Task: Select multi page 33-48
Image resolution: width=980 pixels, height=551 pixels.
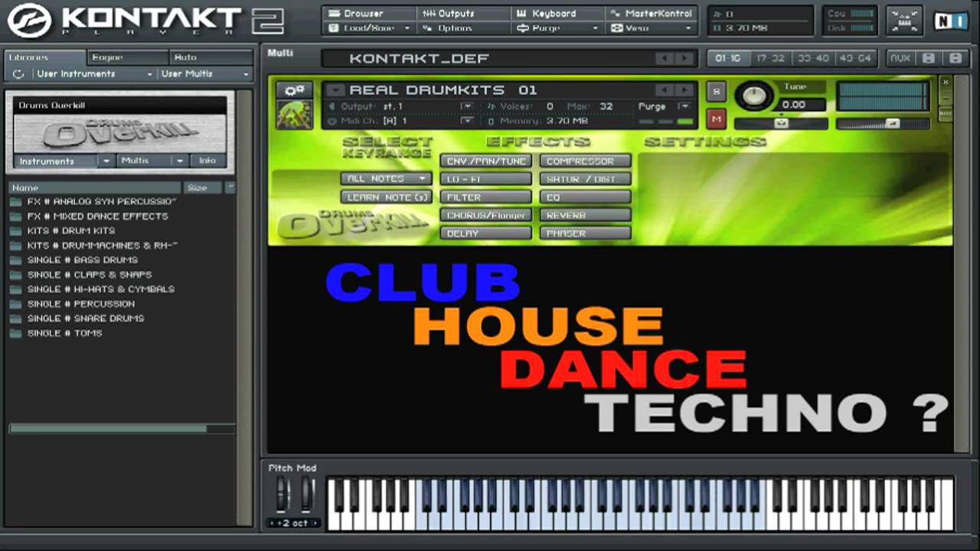Action: 812,58
